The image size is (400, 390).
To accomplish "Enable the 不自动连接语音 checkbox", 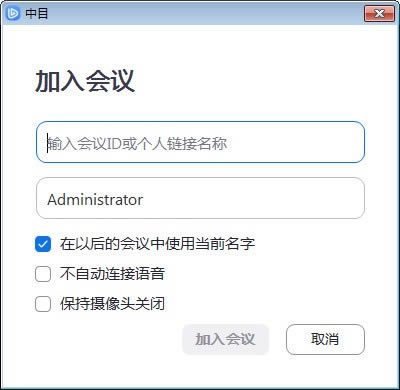I will 43,274.
